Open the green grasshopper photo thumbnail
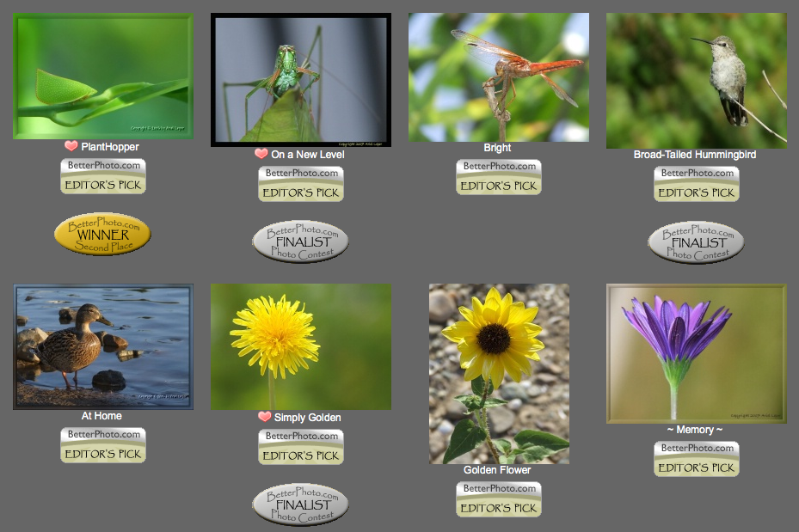This screenshot has width=799, height=532. [301, 79]
